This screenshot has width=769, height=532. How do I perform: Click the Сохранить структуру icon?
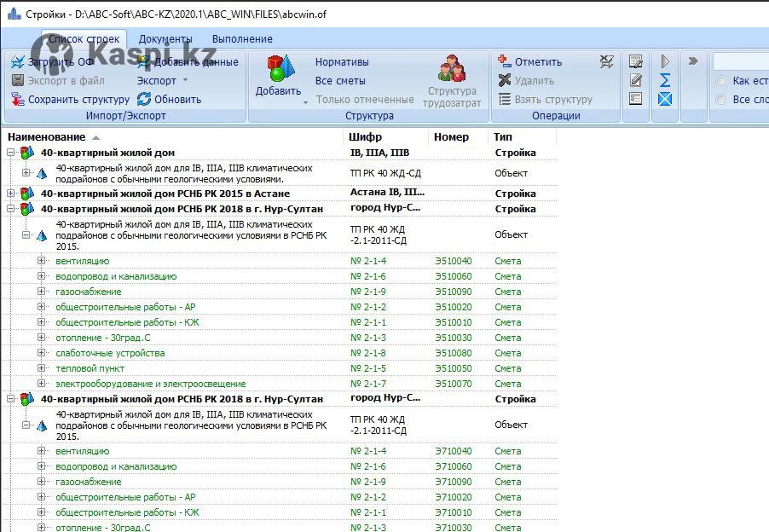pyautogui.click(x=18, y=100)
